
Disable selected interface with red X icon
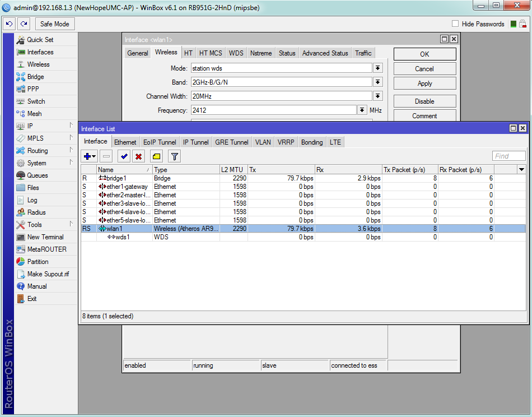coord(139,156)
